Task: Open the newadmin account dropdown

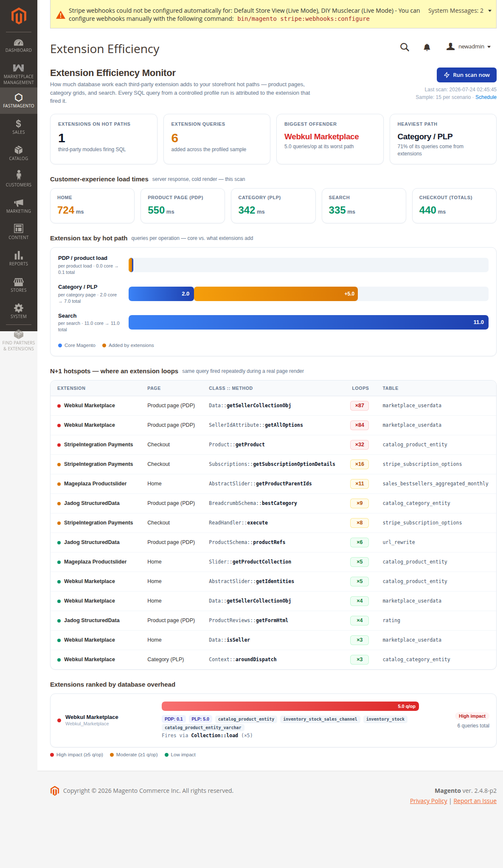Action: coord(469,47)
